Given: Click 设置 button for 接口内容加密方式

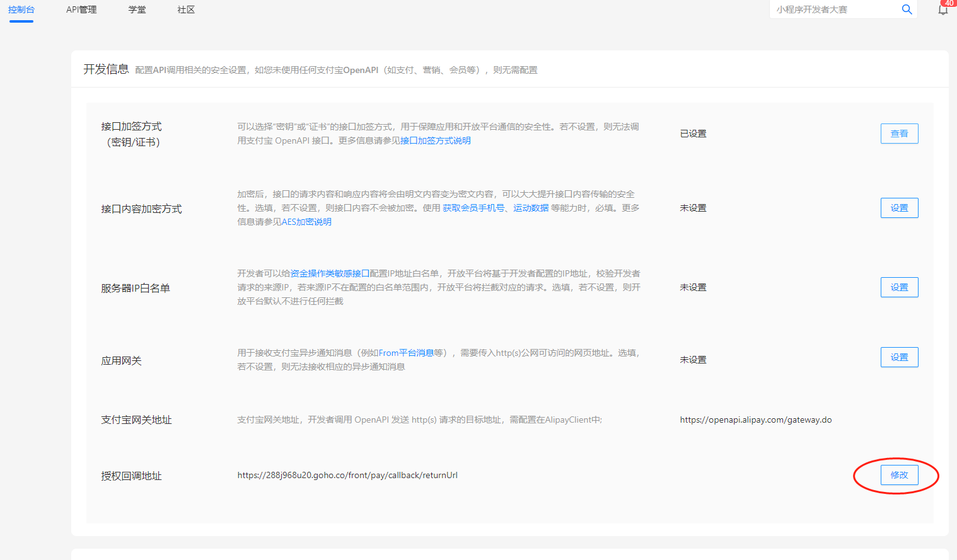Looking at the screenshot, I should coord(899,208).
